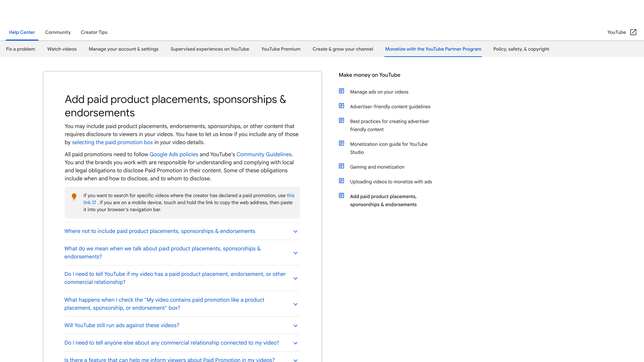The image size is (644, 362).
Task: Open 'Create & grow your channel' category
Action: (342, 49)
